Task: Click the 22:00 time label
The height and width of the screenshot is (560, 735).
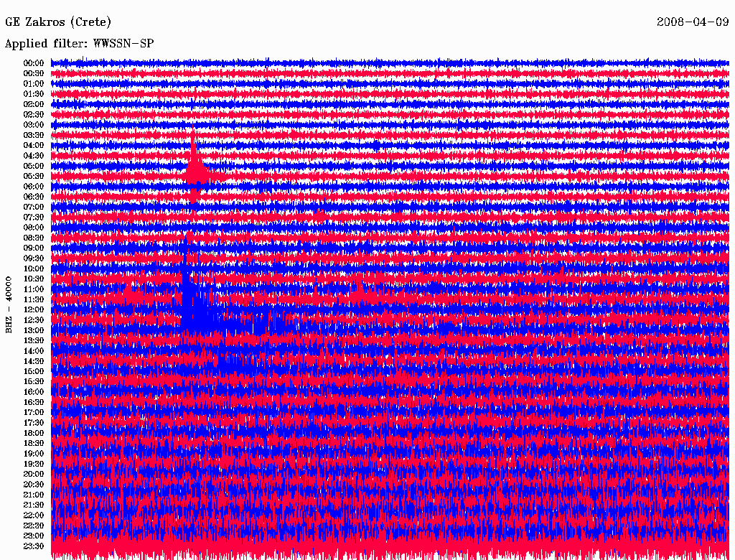Action: [34, 515]
